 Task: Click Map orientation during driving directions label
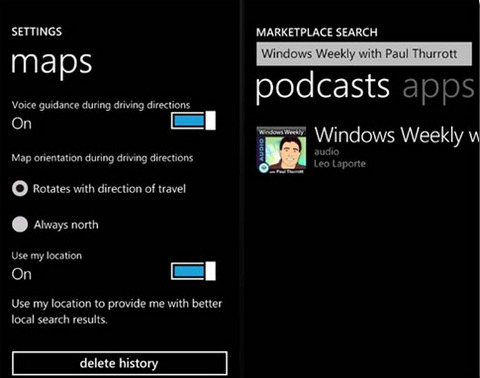point(102,158)
